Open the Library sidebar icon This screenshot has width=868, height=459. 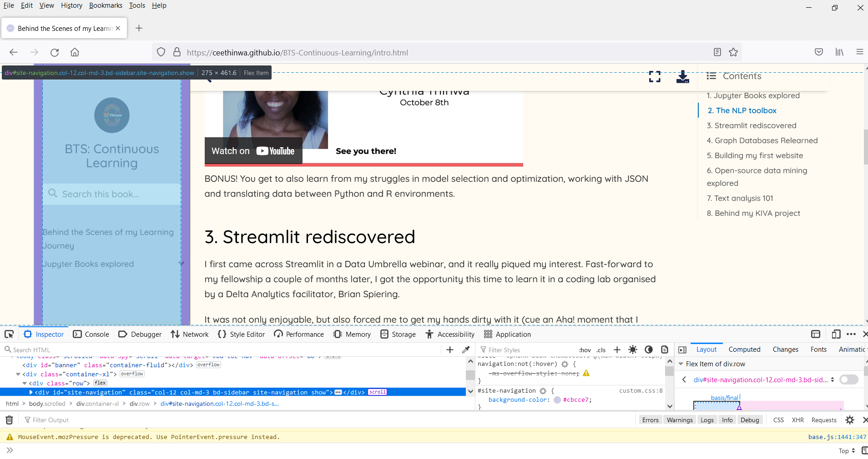[839, 52]
